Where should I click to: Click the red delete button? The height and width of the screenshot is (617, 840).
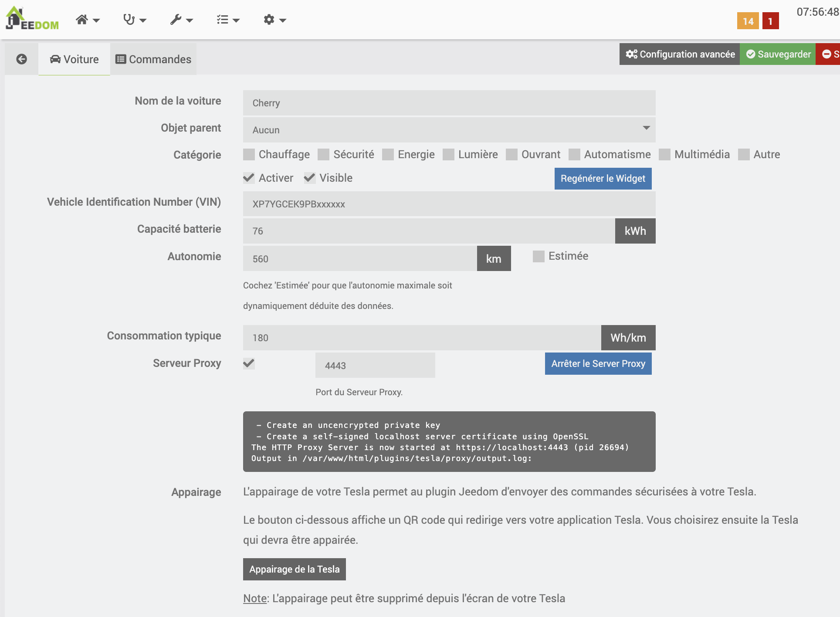[828, 54]
